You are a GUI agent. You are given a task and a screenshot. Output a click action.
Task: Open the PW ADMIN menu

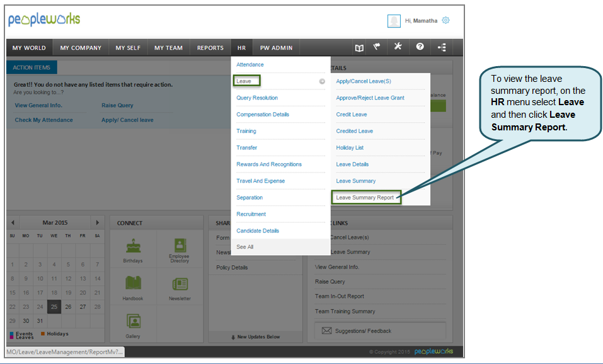click(276, 48)
